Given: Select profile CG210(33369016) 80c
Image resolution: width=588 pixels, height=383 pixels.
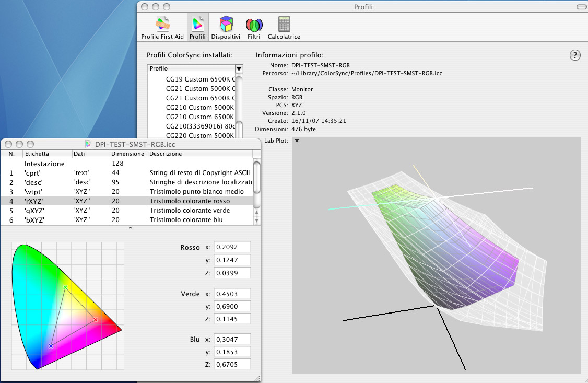Looking at the screenshot, I should coord(192,126).
